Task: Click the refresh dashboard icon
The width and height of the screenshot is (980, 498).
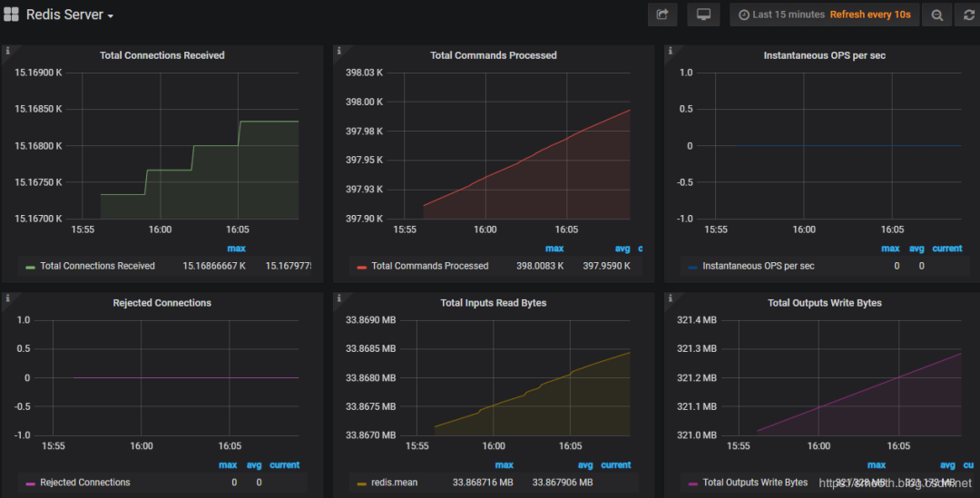Action: coord(969,15)
